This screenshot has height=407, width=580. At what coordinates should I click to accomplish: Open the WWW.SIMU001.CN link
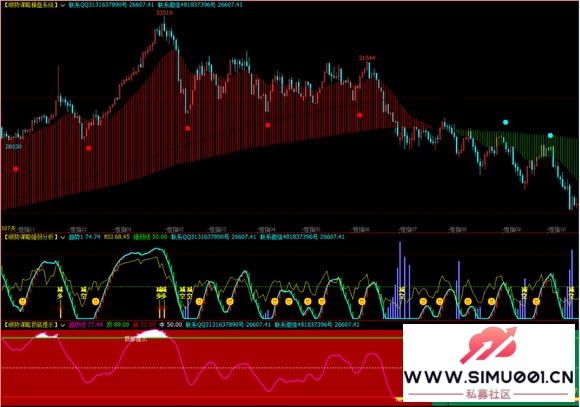pos(488,377)
